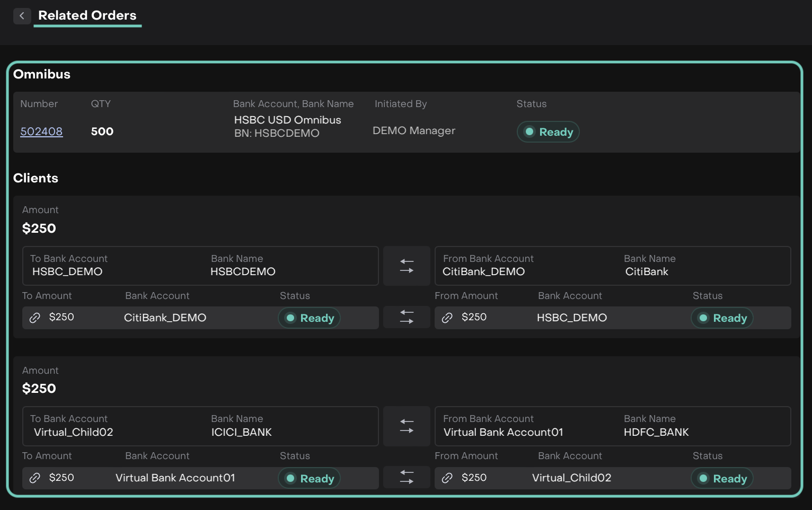Click link icon beside CitiBank_DEMO To Amount
The image size is (812, 510).
coord(35,318)
